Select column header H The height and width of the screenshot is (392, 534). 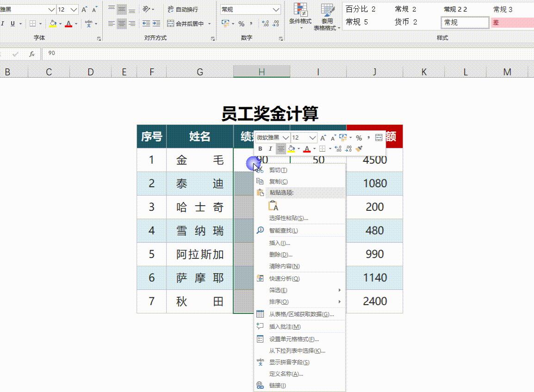pyautogui.click(x=262, y=72)
